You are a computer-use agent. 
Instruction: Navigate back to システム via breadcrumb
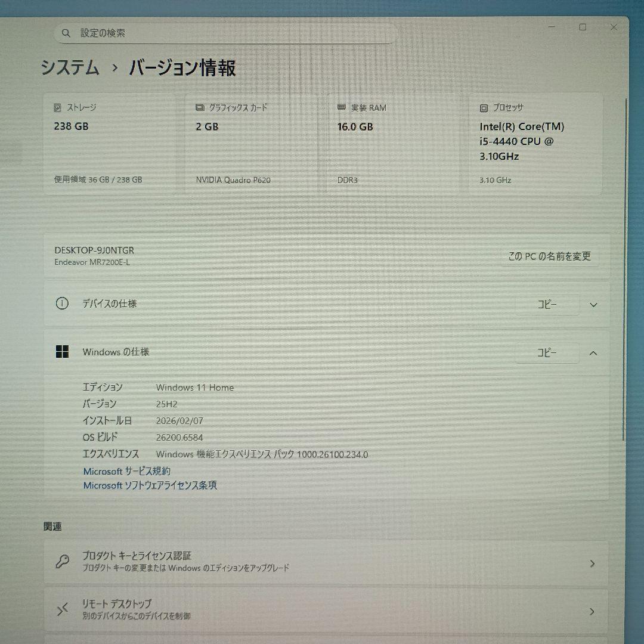point(69,69)
